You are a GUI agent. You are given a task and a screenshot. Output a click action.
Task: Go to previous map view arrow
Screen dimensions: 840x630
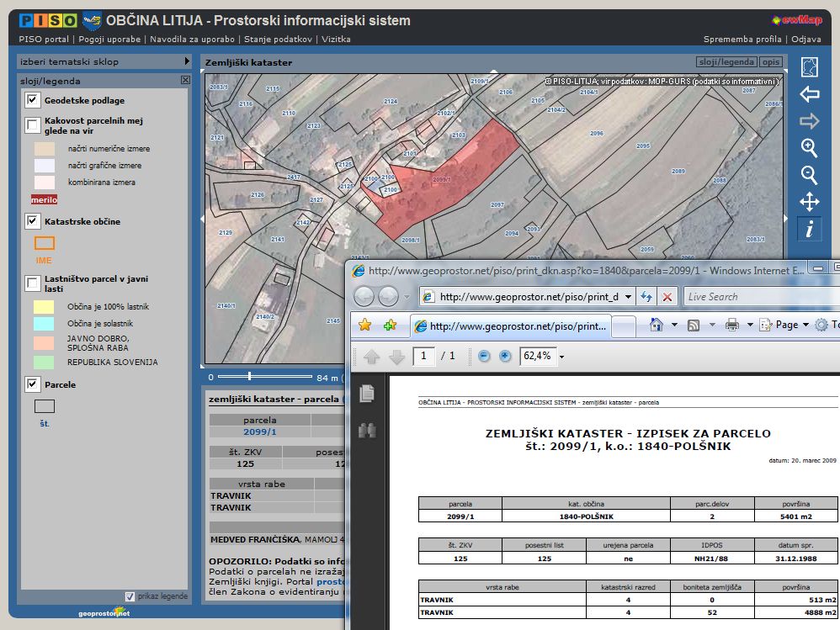pos(809,94)
